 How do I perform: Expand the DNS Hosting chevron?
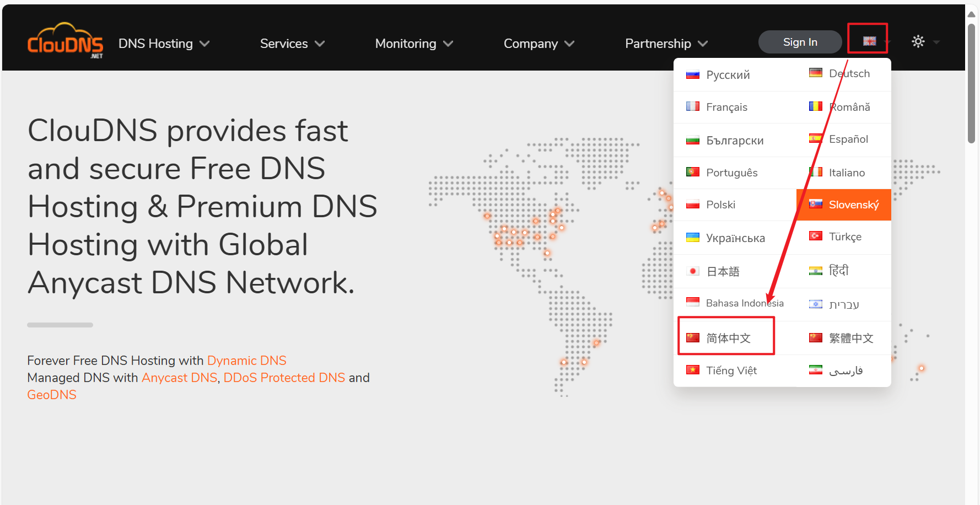(204, 44)
